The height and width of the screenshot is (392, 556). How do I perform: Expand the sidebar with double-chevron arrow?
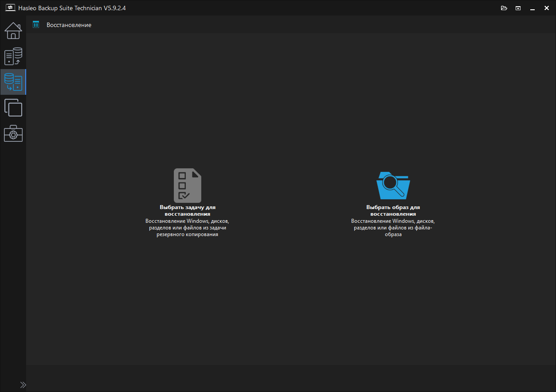[23, 385]
